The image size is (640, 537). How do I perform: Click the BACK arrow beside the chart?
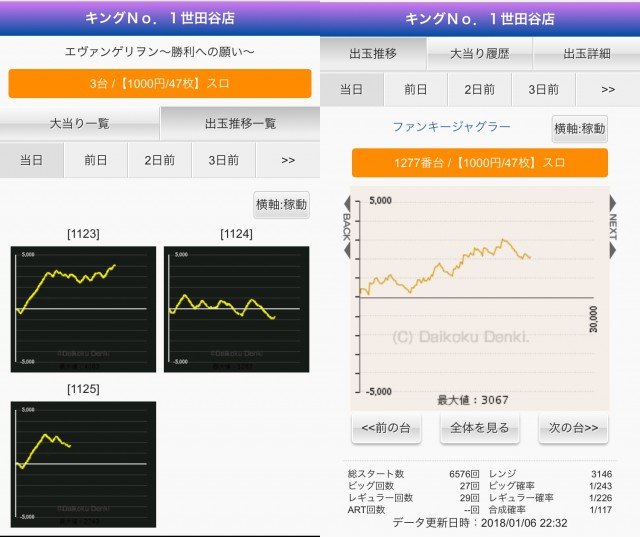click(x=347, y=225)
